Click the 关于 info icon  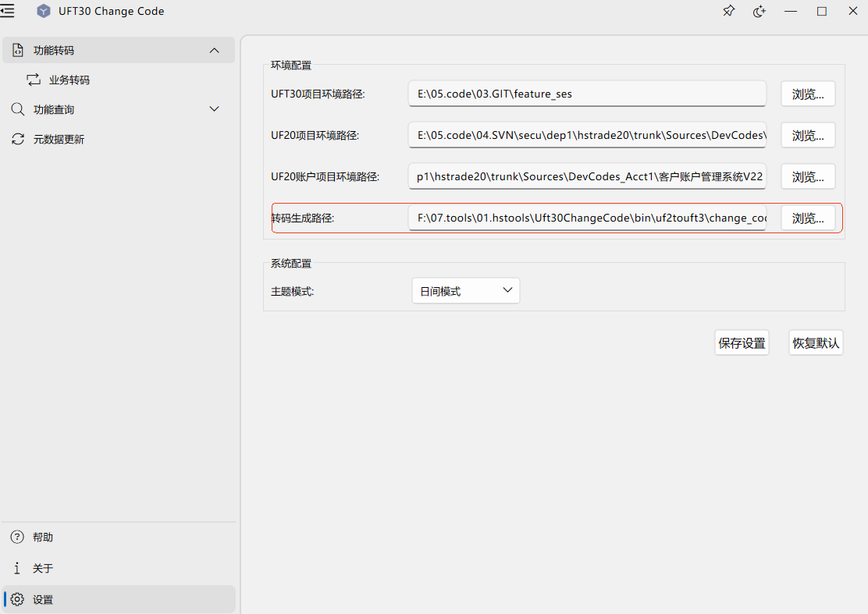[x=17, y=568]
